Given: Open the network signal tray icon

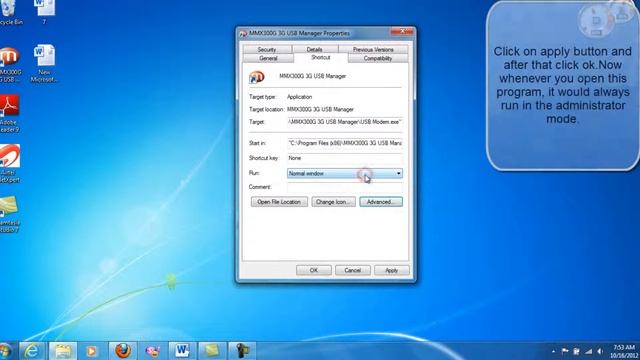Looking at the screenshot, I should pos(588,351).
